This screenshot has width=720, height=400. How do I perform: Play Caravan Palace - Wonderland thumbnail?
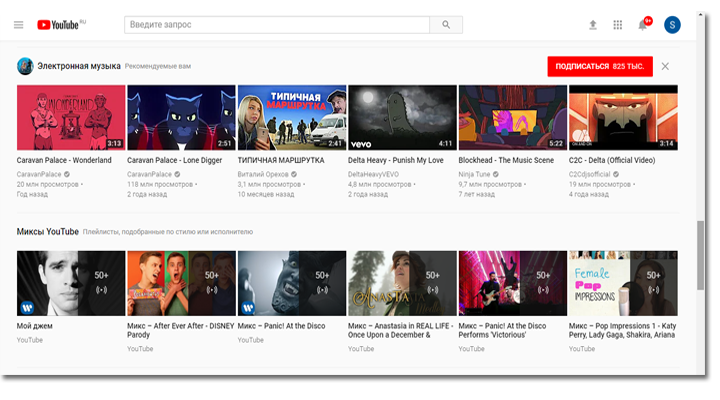tap(71, 118)
